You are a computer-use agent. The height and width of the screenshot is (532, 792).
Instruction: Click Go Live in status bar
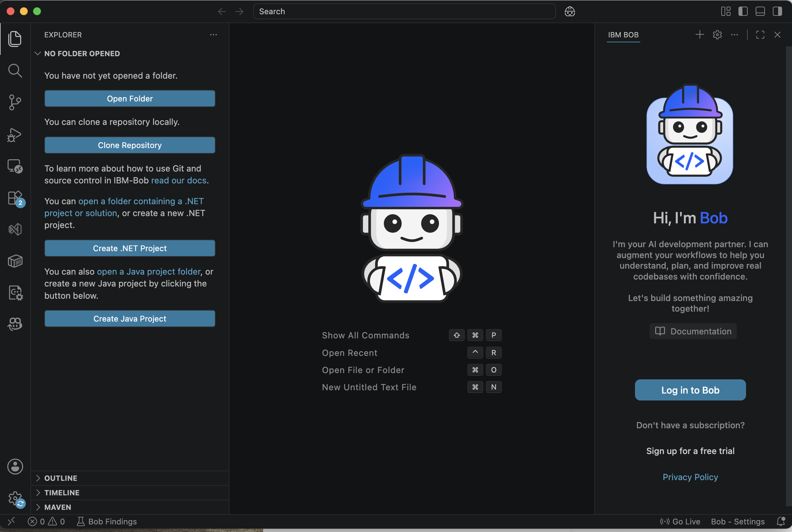(x=680, y=521)
